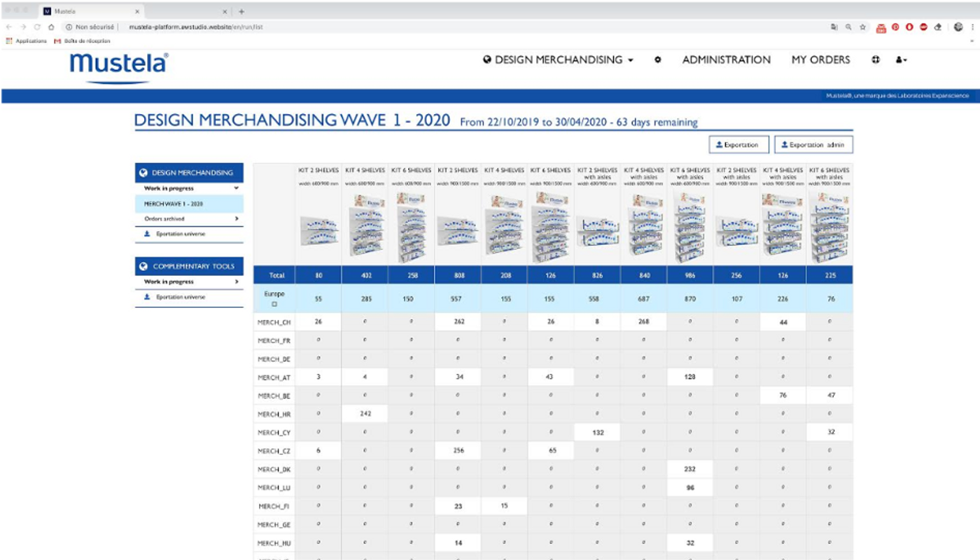The height and width of the screenshot is (560, 980).
Task: Click value 96 in MERCH_LU row
Action: [690, 487]
